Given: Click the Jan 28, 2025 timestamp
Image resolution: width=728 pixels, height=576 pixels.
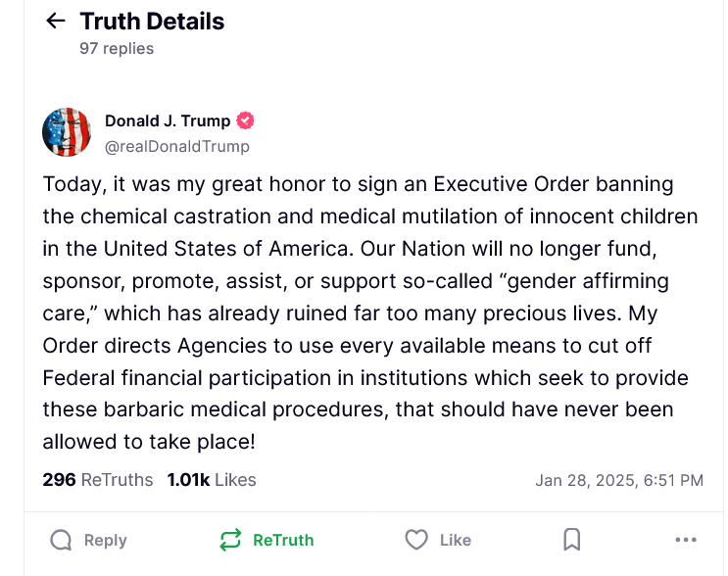Looking at the screenshot, I should point(619,480).
